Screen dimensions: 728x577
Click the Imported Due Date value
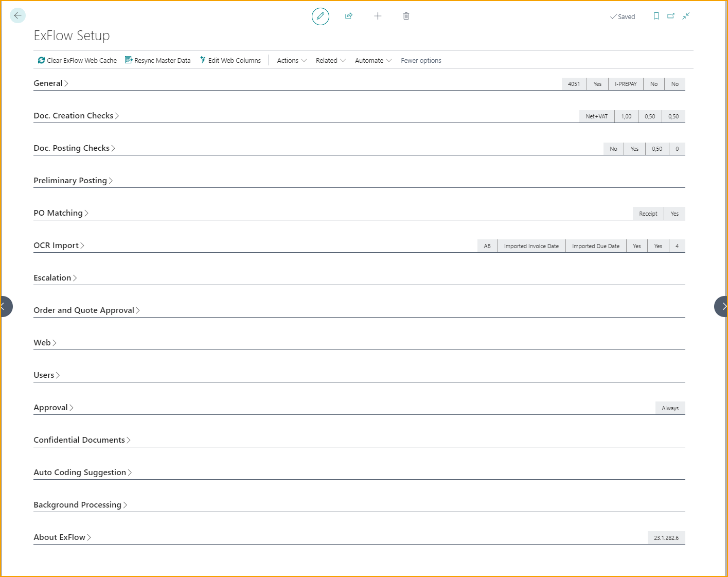596,246
